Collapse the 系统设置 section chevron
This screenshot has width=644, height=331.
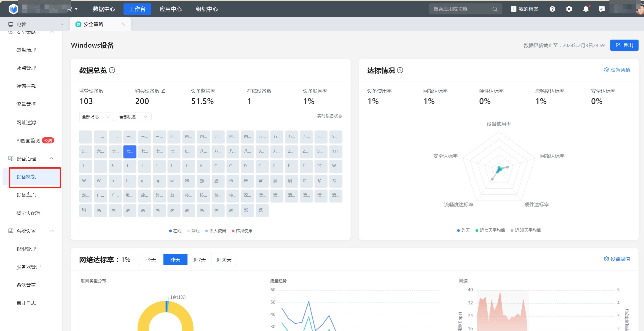tap(51, 231)
